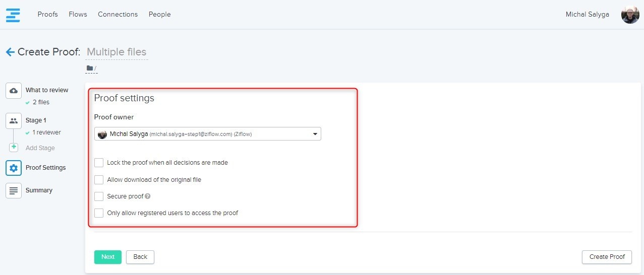The width and height of the screenshot is (644, 275).
Task: Go to the Summary step icon
Action: tap(14, 190)
